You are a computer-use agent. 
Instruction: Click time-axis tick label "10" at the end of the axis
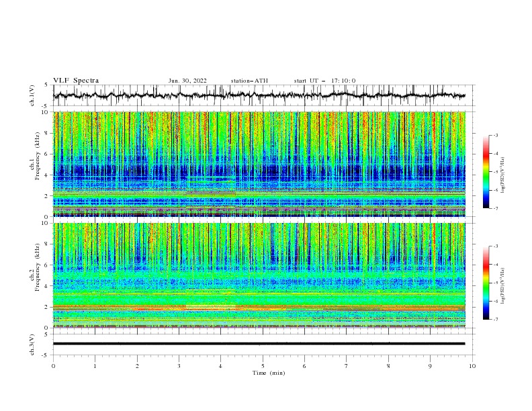[472, 366]
